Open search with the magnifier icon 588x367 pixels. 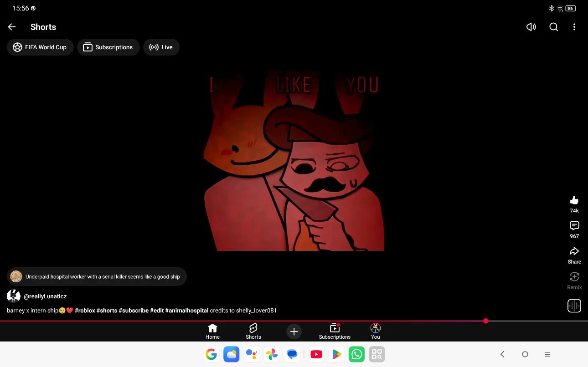pyautogui.click(x=553, y=27)
